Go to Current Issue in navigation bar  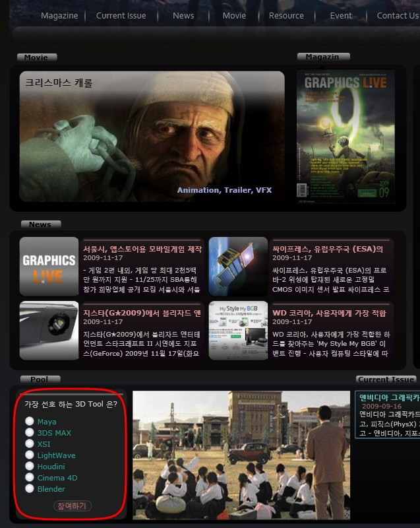click(x=121, y=16)
